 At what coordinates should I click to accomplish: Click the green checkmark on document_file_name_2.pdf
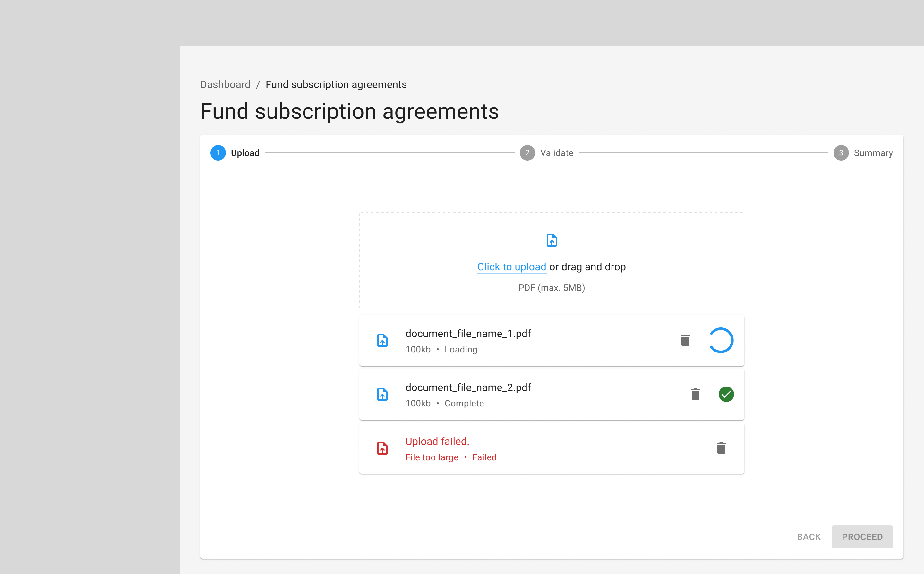[726, 394]
